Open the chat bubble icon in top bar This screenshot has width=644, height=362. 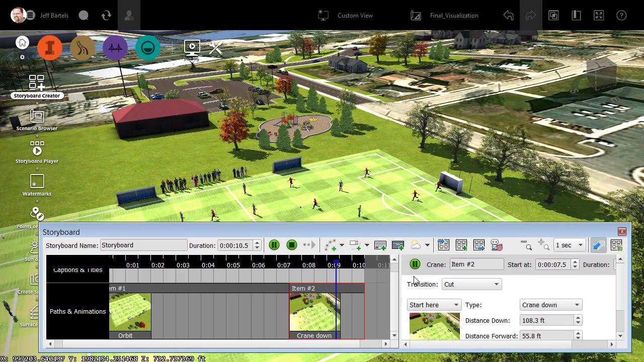[x=84, y=16]
